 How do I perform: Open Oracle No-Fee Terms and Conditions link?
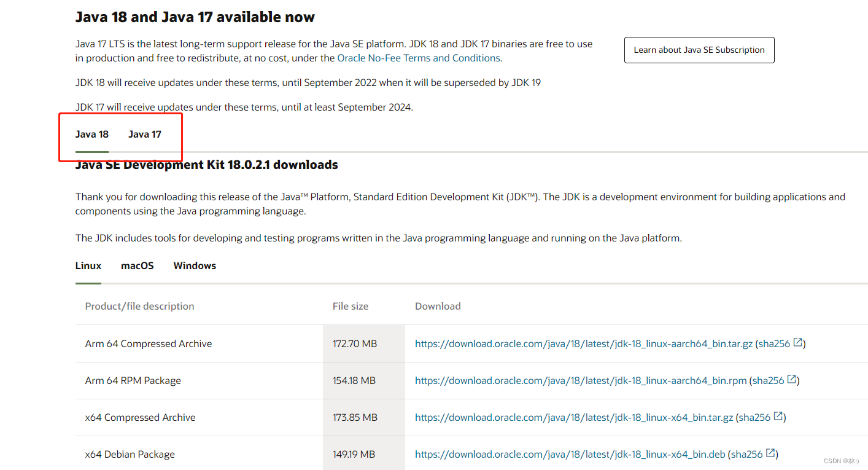pyautogui.click(x=419, y=58)
